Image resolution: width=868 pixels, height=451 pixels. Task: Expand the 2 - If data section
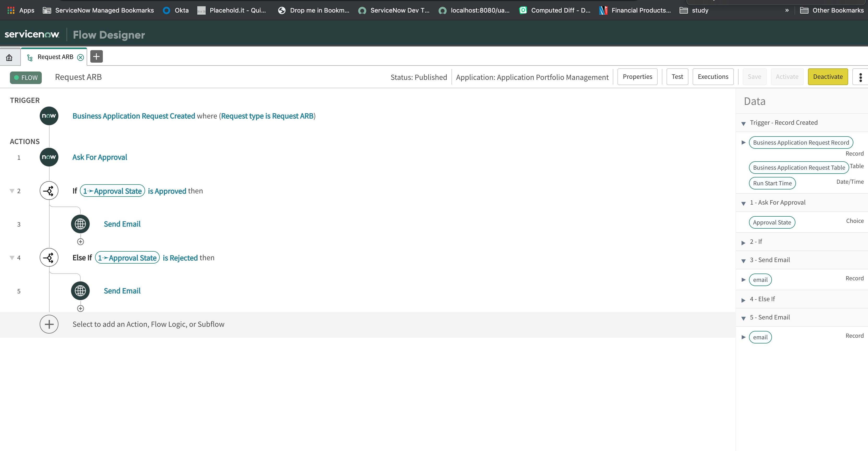coord(743,242)
